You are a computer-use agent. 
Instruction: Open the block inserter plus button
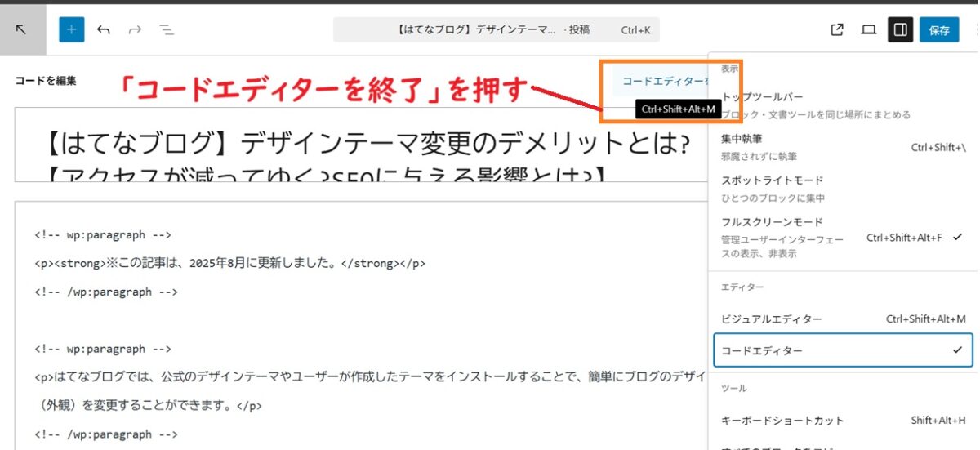coord(72,30)
